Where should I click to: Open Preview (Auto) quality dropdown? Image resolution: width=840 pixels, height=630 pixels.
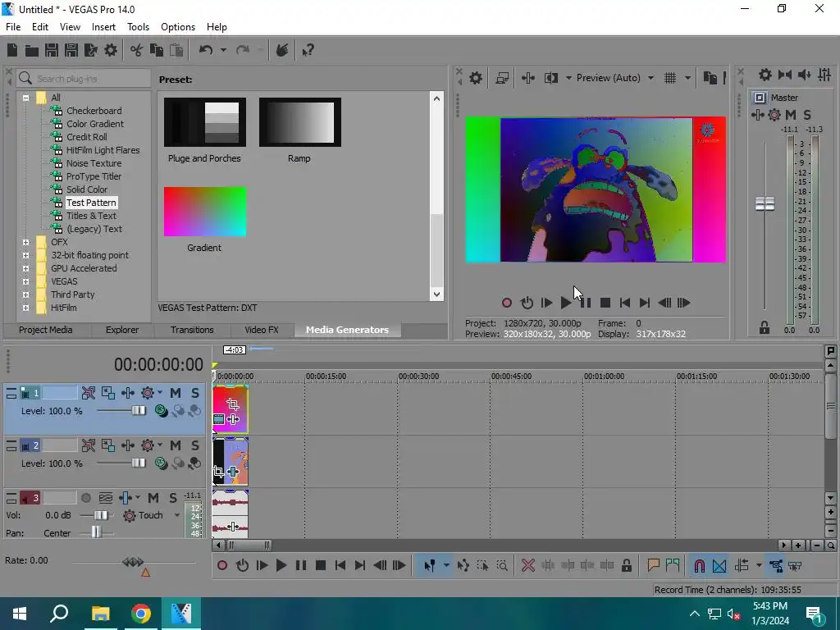coord(651,78)
